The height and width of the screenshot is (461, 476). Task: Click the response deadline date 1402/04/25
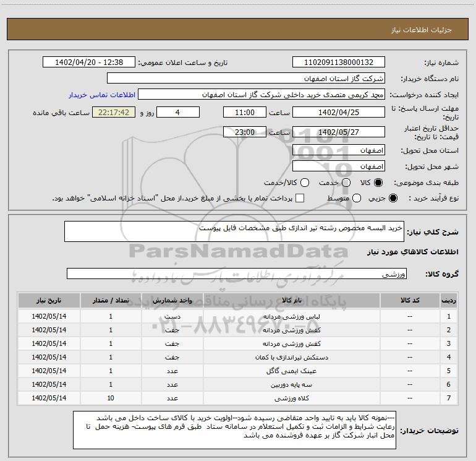click(x=339, y=112)
